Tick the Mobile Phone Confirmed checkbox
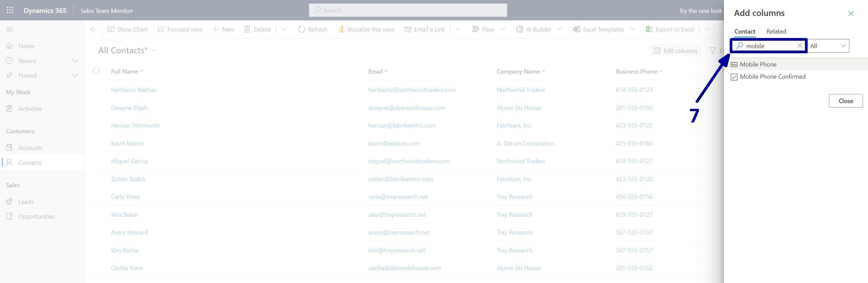The height and width of the screenshot is (283, 868). 734,77
